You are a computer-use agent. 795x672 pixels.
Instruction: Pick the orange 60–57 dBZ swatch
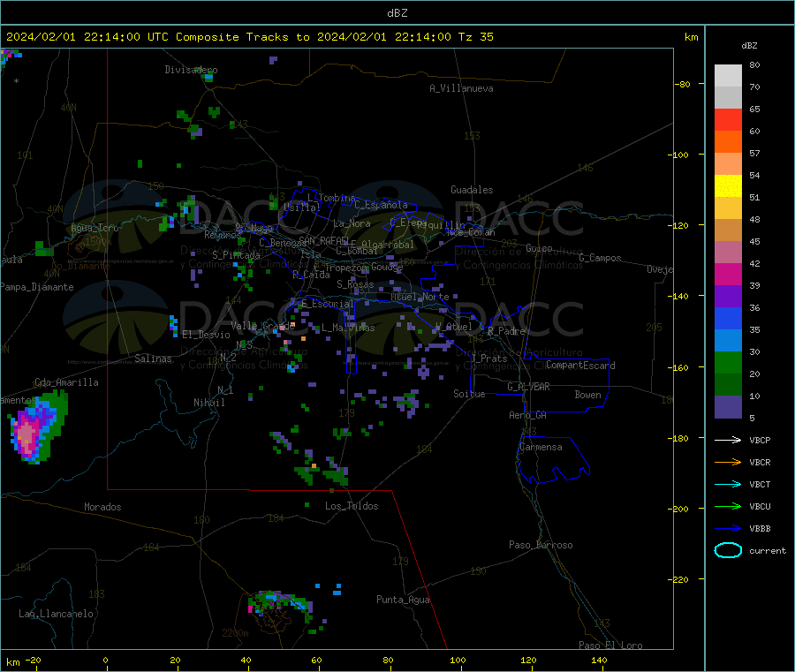(x=728, y=142)
